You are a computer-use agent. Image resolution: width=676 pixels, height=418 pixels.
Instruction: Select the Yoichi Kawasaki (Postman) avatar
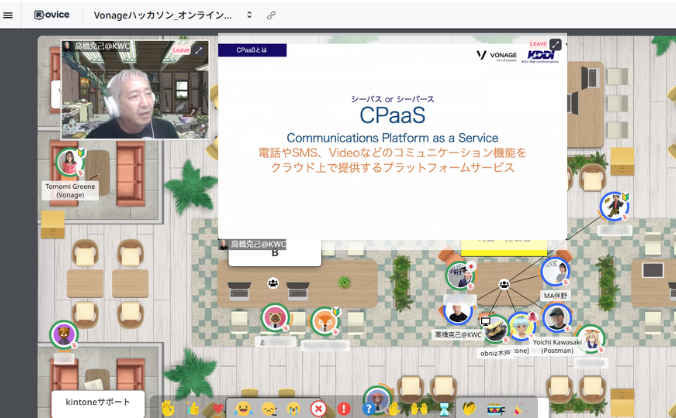coord(557,318)
